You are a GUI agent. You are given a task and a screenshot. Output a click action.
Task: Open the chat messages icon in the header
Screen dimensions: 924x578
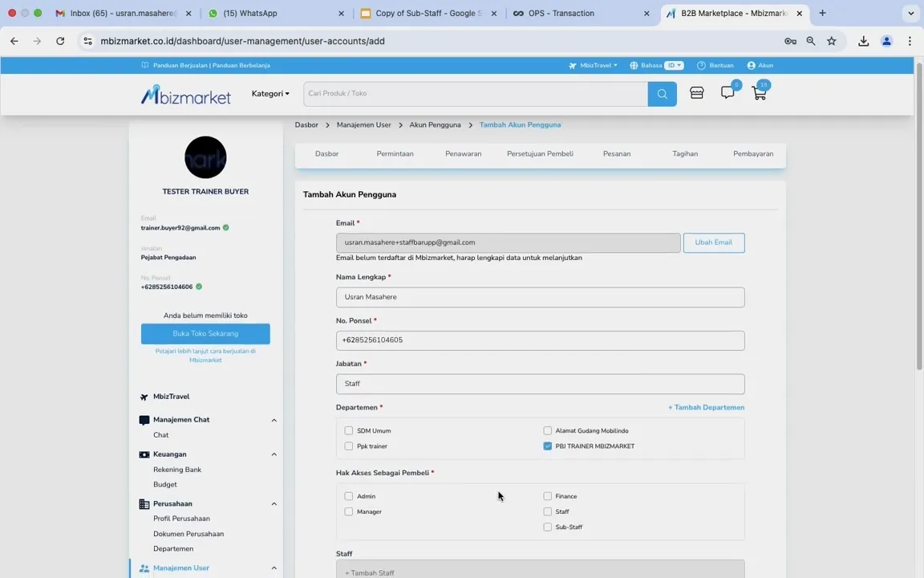coord(727,93)
